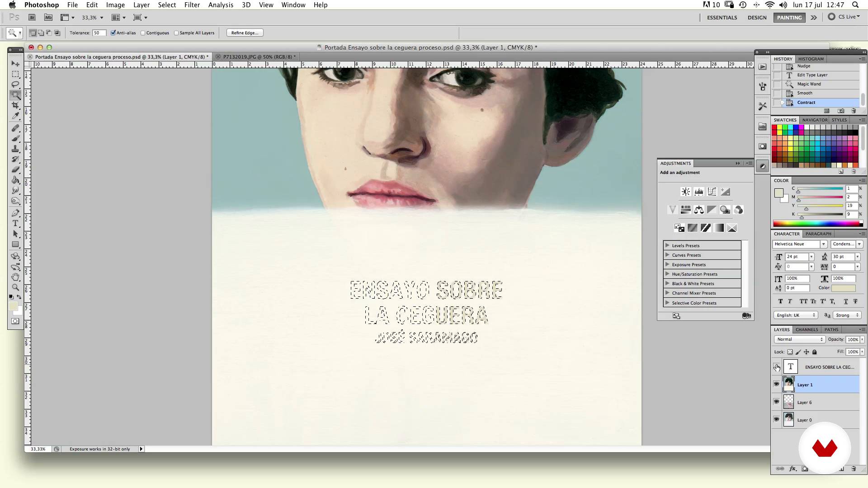Add a Photo Filter adjustment

(725, 210)
